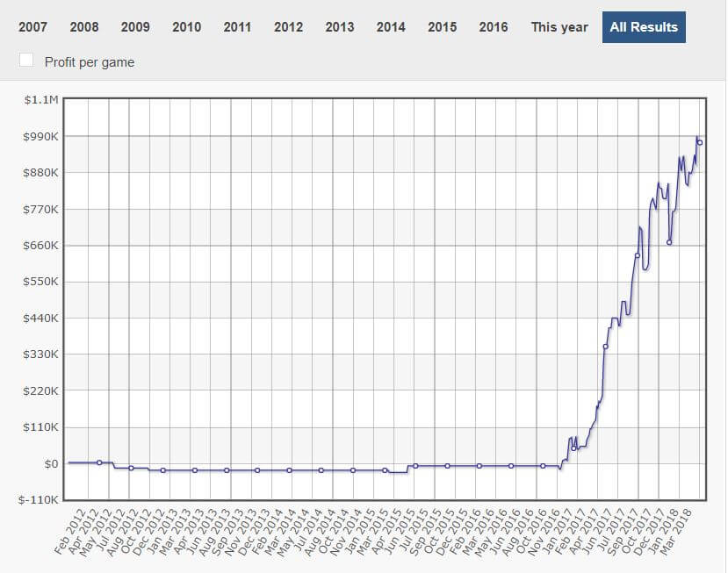Enable the Profit per game checkbox
The height and width of the screenshot is (573, 728).
[x=26, y=60]
